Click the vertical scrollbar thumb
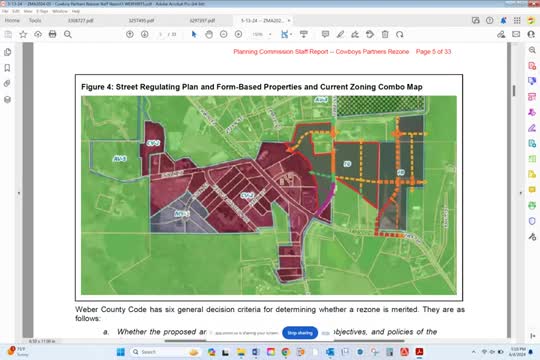This screenshot has width=540, height=360. [514, 91]
